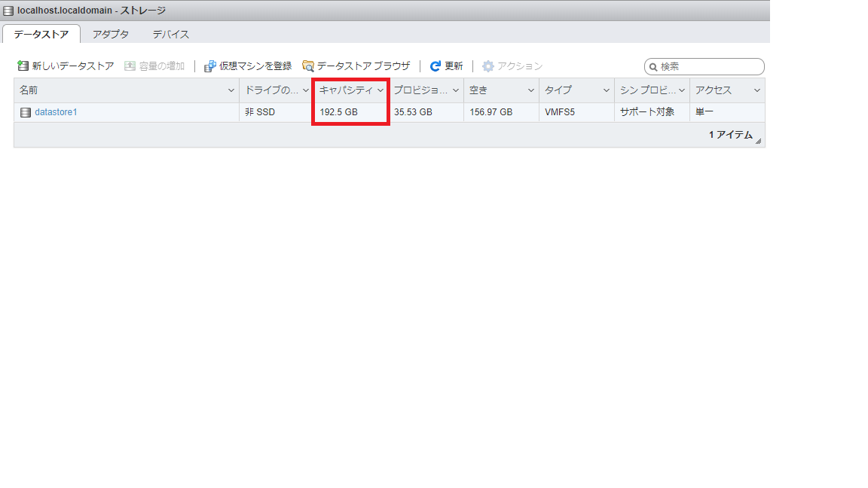The image size is (868, 488).
Task: Open the シン プロビ... column dropdown arrow
Action: click(x=681, y=90)
